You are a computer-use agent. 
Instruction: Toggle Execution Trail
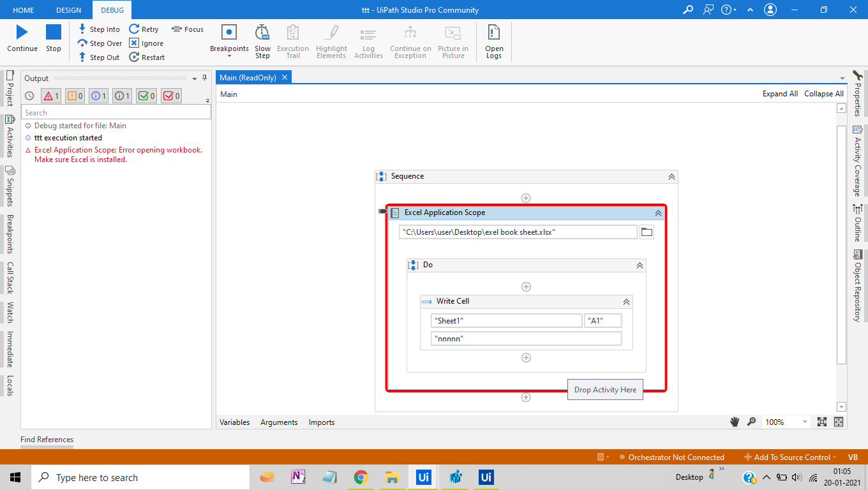(x=293, y=41)
